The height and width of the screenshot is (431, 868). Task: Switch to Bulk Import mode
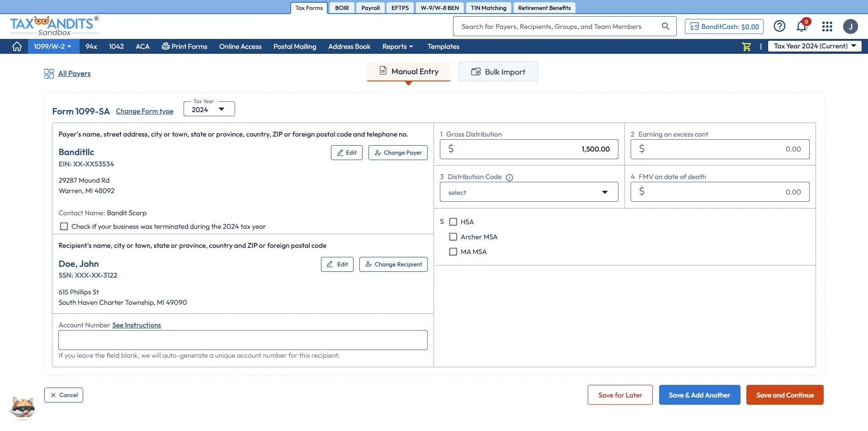click(498, 71)
